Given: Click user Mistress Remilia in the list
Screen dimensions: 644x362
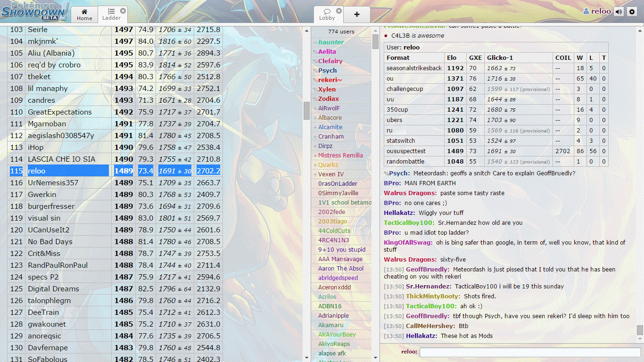Looking at the screenshot, I should click(340, 156).
